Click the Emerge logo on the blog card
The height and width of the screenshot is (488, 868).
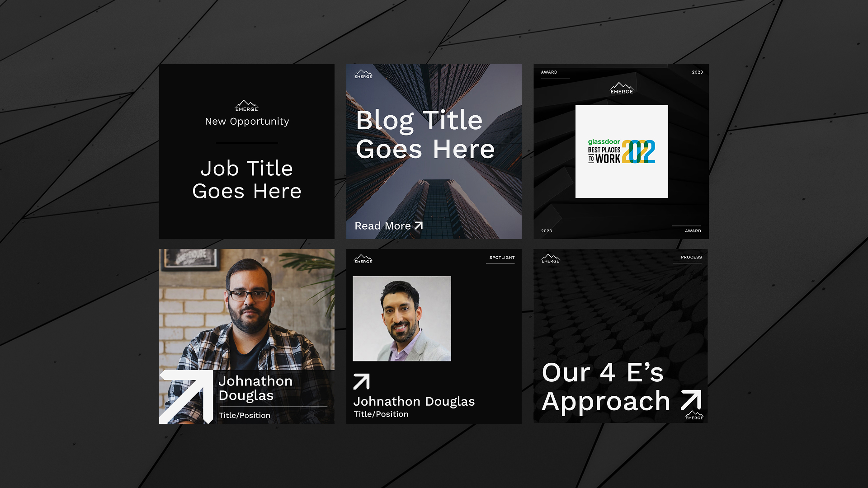click(363, 74)
